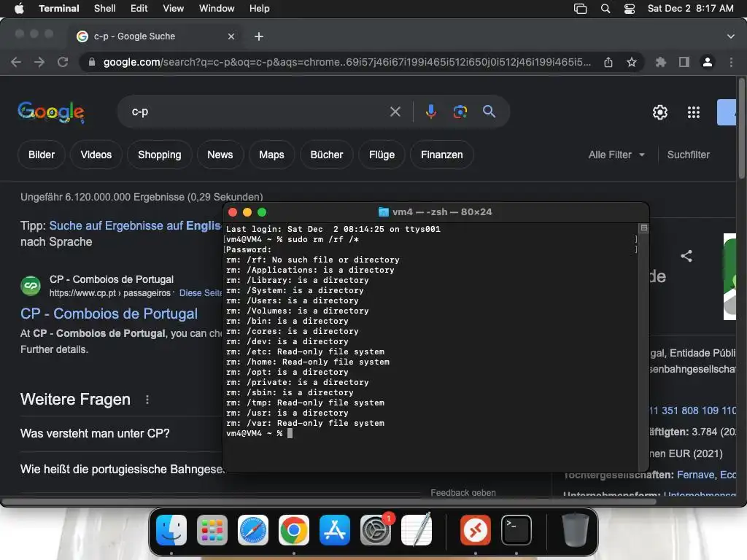This screenshot has height=560, width=747.
Task: Filter results by Maps
Action: tap(271, 155)
